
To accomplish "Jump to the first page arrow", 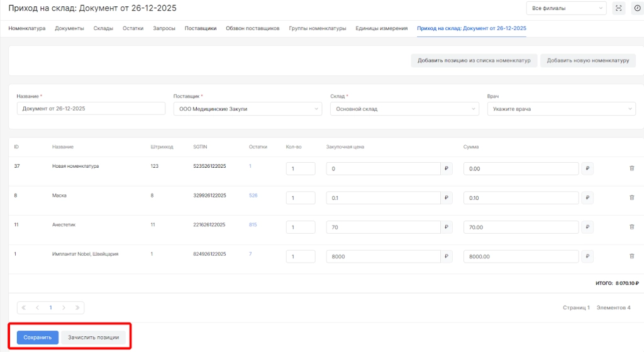I will coord(24,307).
